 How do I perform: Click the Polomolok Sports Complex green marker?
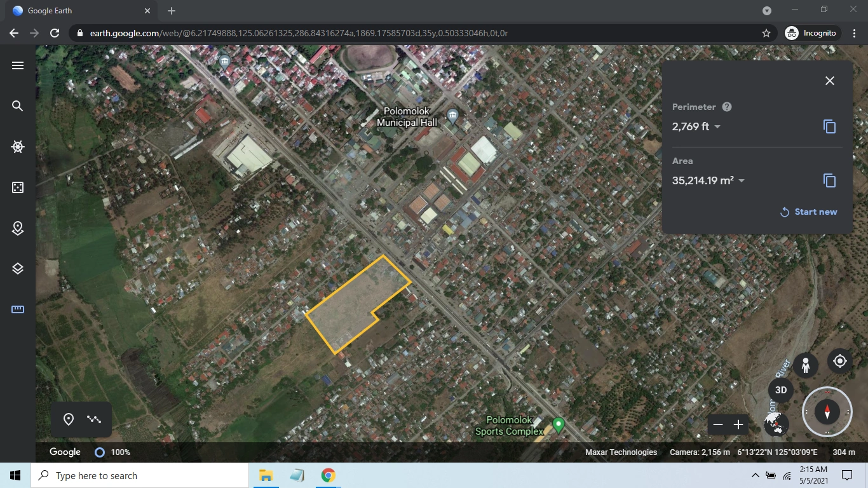[x=559, y=424]
